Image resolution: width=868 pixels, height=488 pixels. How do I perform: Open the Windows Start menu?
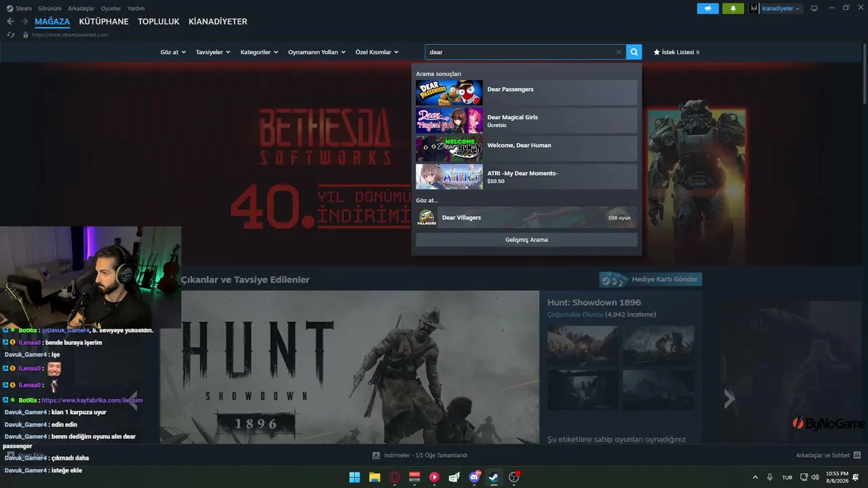coord(355,477)
